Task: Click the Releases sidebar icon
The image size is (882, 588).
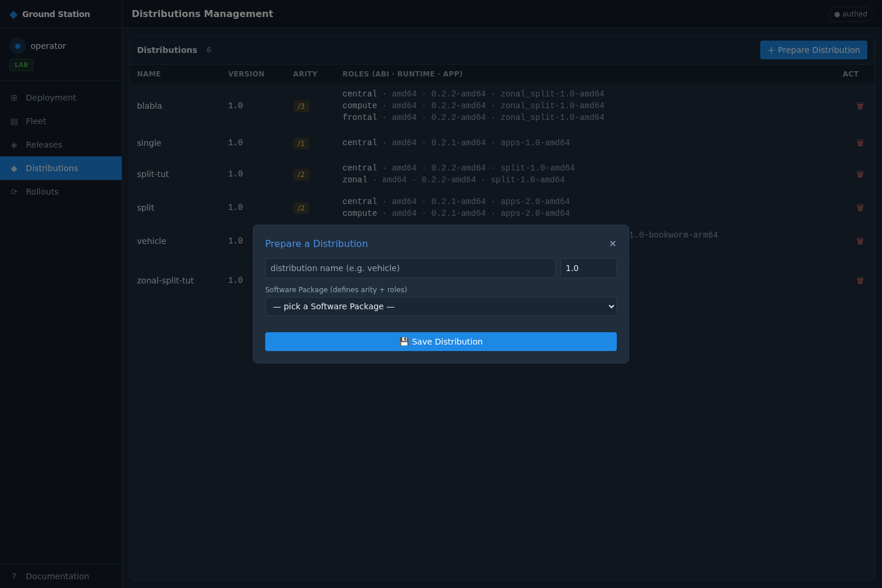Action: coord(14,145)
